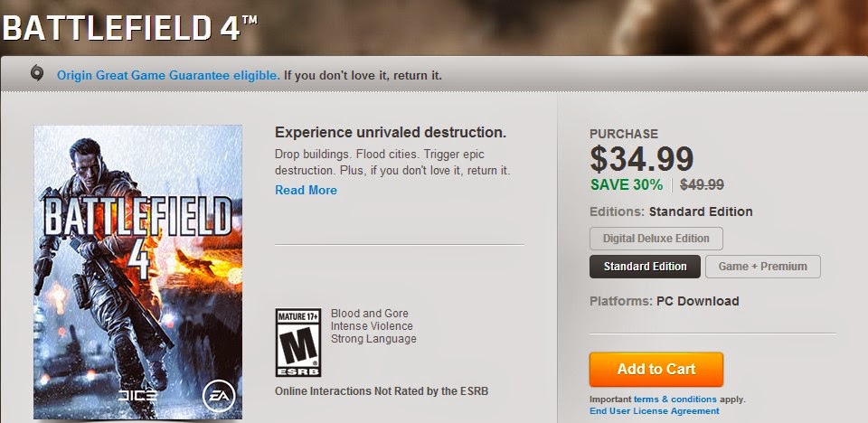The image size is (868, 423).
Task: Select the Standard Edition option
Action: [x=646, y=267]
